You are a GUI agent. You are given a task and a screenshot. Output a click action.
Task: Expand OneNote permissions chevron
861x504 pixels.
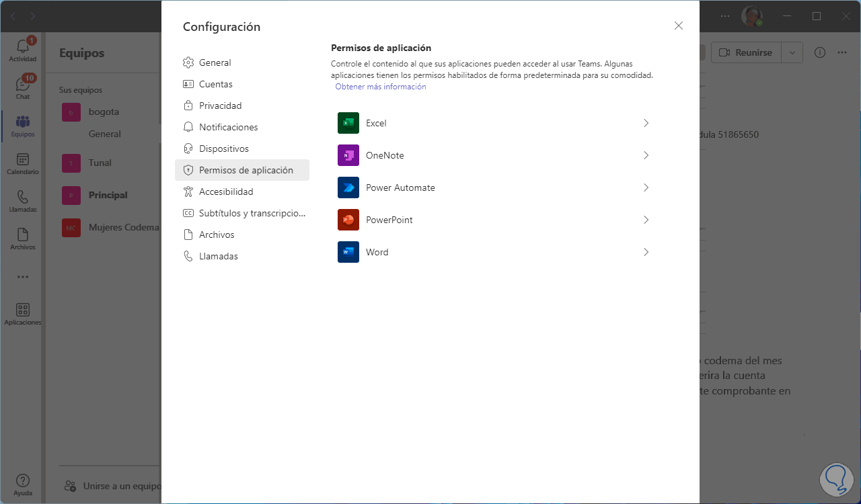[646, 155]
